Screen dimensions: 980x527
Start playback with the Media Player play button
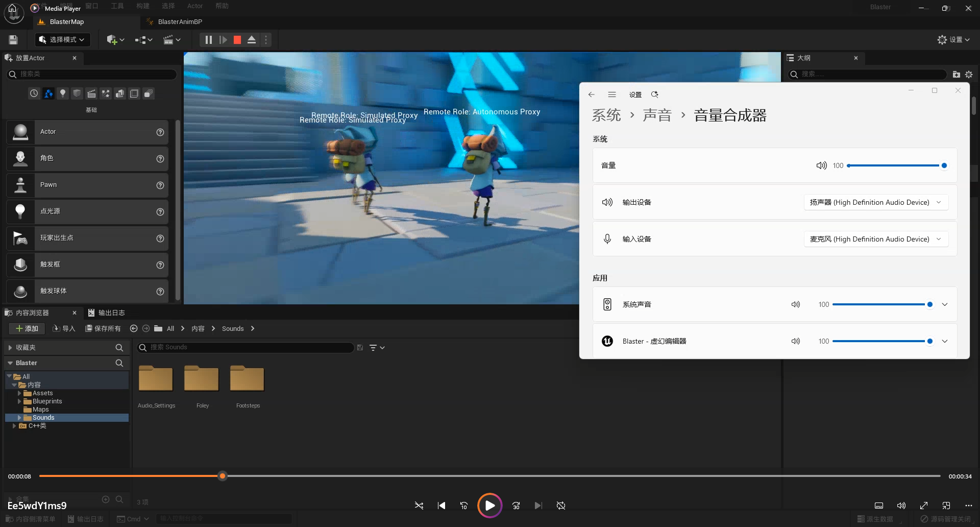tap(489, 506)
